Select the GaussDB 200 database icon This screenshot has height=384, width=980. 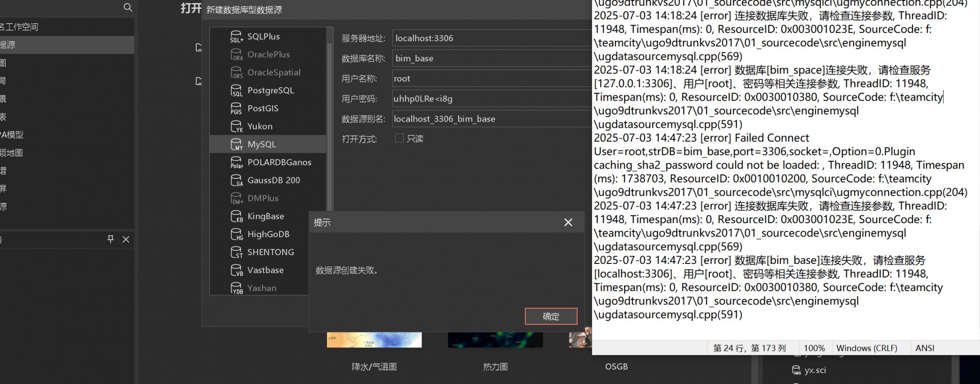(236, 180)
